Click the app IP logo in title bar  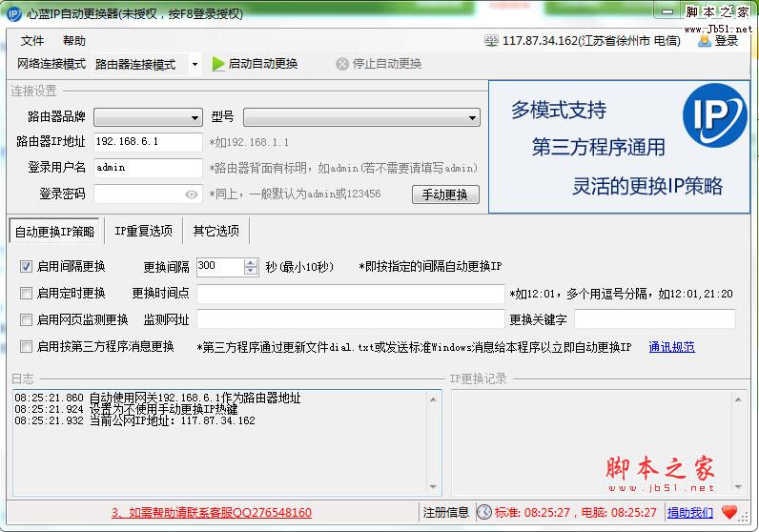click(x=14, y=13)
